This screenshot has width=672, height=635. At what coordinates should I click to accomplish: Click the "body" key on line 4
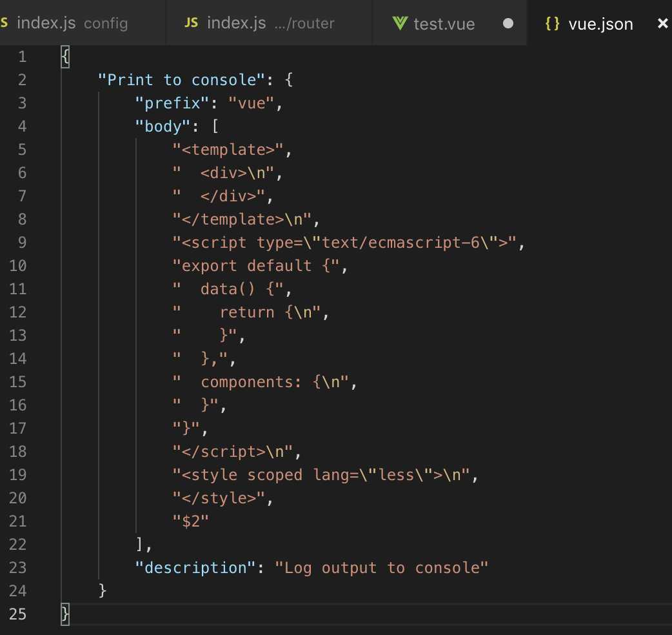point(163,126)
